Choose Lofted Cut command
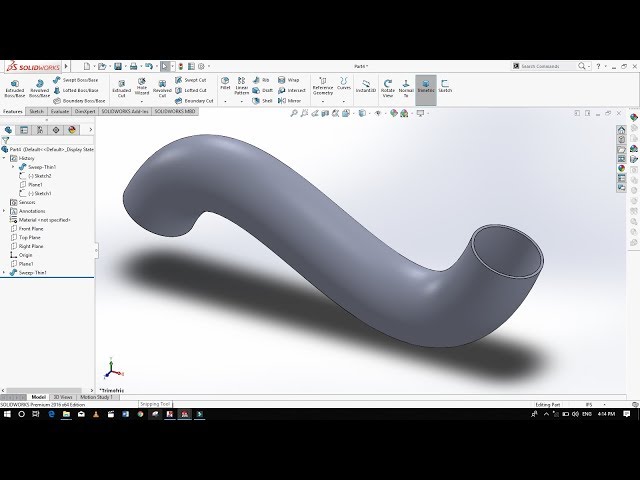 [x=191, y=90]
